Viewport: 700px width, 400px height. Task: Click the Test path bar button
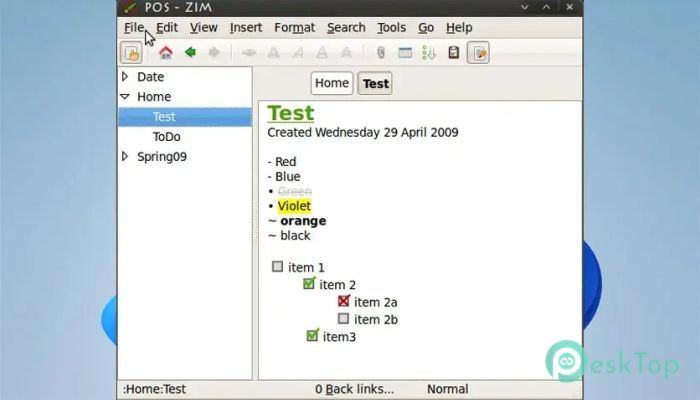(375, 83)
